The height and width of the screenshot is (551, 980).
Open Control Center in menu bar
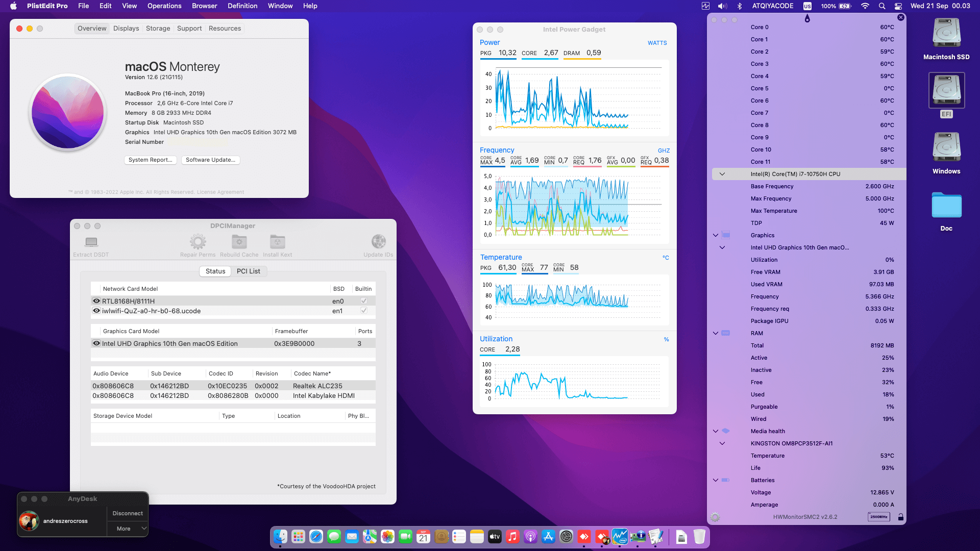coord(898,6)
